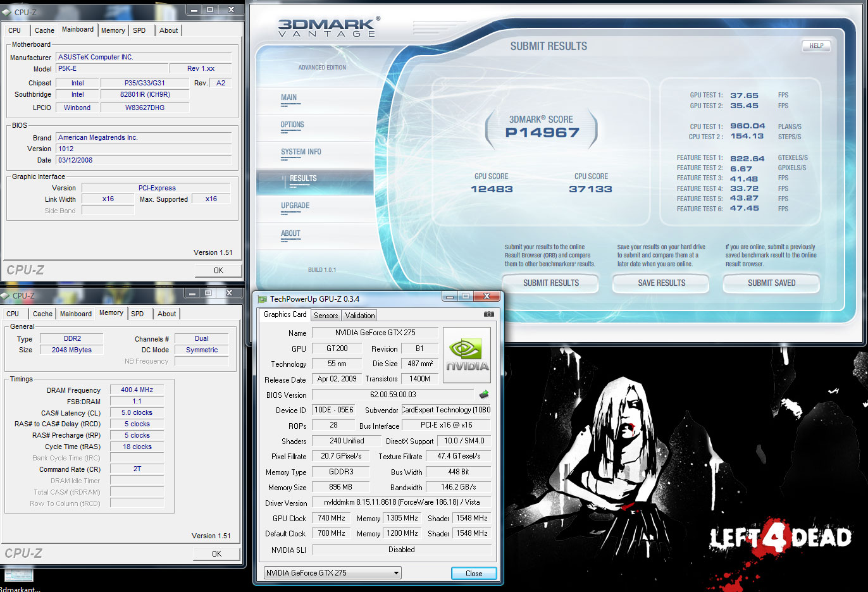Open the Cache tab in lower CPU-Z window
The width and height of the screenshot is (868, 592).
pos(42,314)
